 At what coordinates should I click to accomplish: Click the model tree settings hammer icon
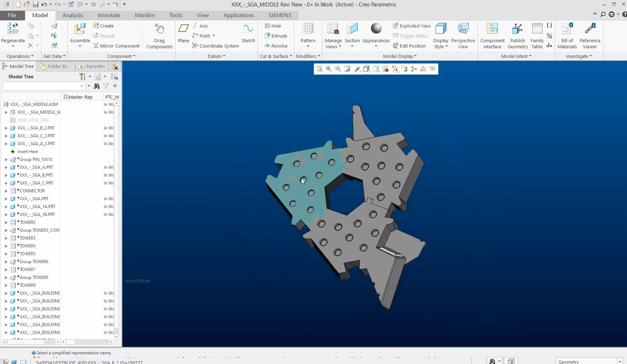[x=83, y=77]
